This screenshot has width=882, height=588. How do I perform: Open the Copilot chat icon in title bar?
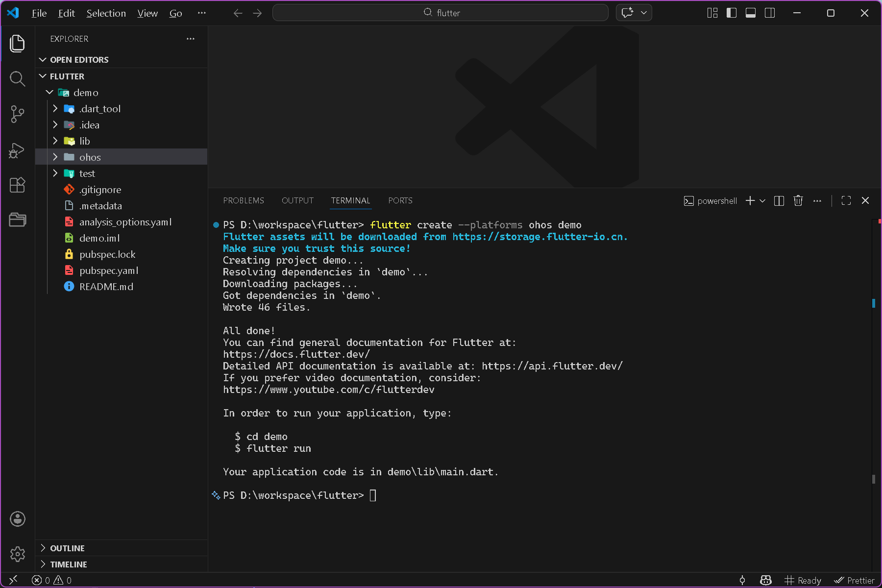point(627,13)
